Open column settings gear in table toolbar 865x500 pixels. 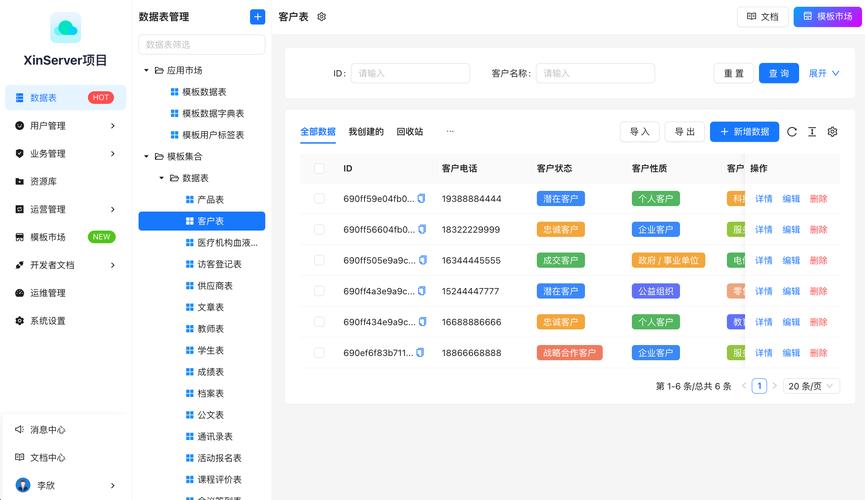tap(832, 132)
